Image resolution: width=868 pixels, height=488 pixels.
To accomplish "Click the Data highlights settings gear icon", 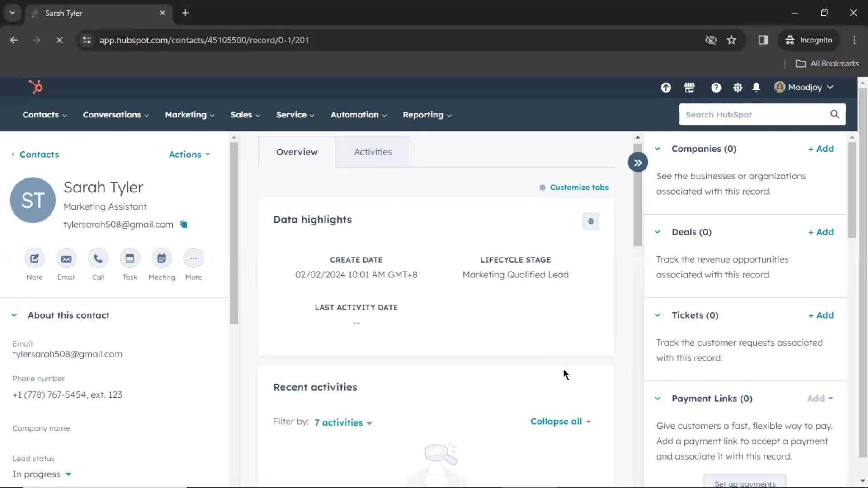I will [x=591, y=221].
